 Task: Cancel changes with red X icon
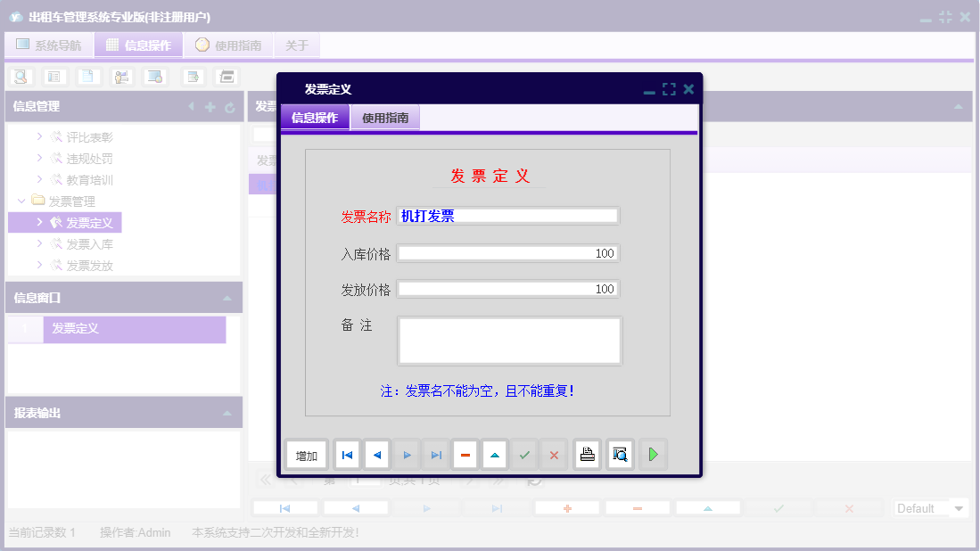tap(553, 454)
